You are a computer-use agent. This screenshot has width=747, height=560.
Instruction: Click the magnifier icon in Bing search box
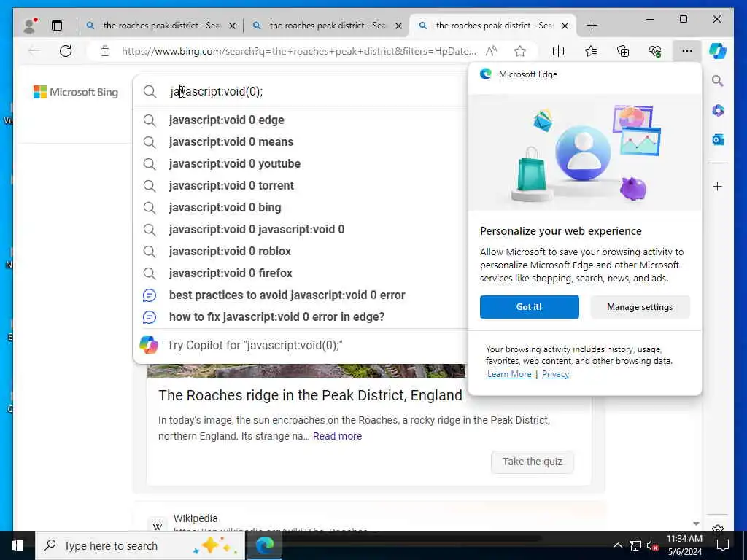coord(150,91)
